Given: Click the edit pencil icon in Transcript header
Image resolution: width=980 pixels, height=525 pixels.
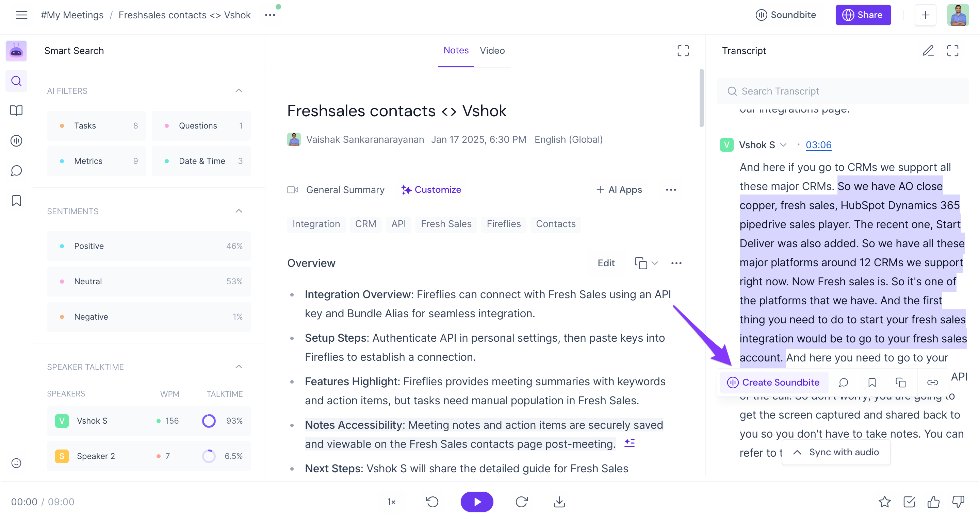Looking at the screenshot, I should point(928,51).
